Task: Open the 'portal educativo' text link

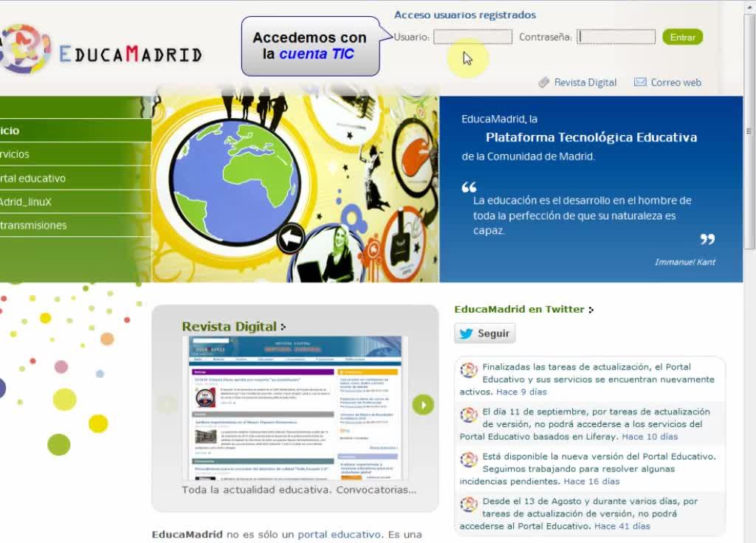Action: [339, 534]
